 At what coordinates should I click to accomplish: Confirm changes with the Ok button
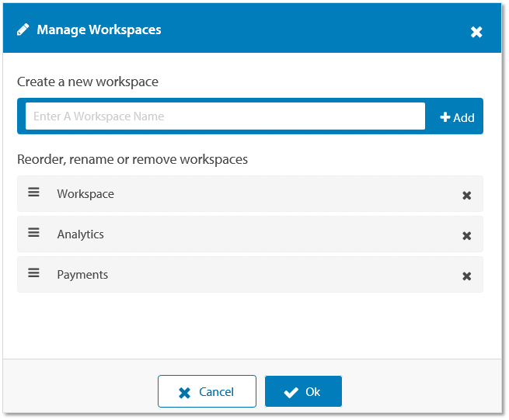[303, 392]
